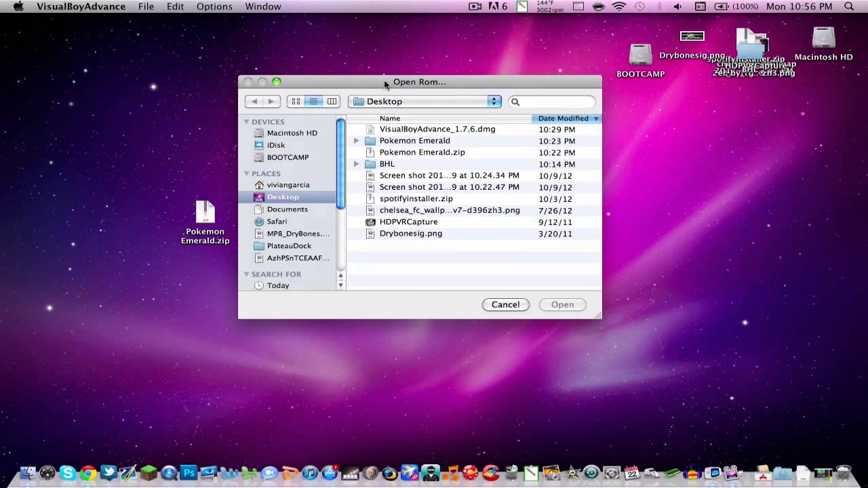The image size is (868, 488).
Task: Switch dialog to column view
Action: 332,102
